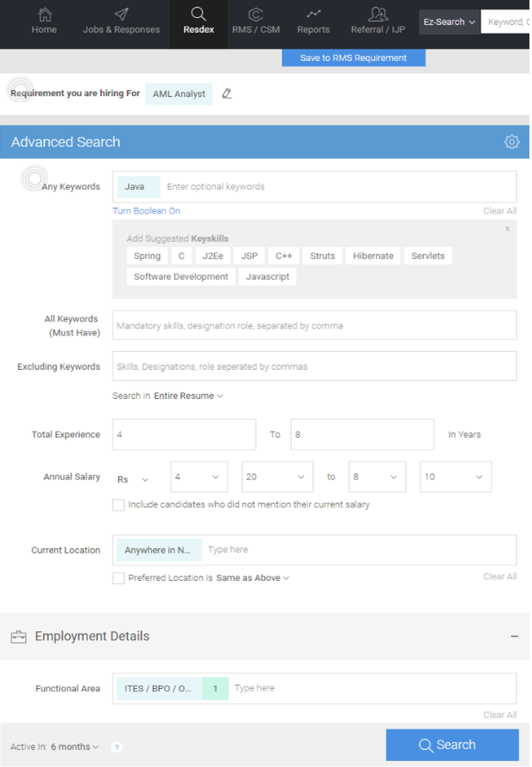Image resolution: width=532 pixels, height=767 pixels.
Task: Open maximum salary thousands dropdown showing 10
Action: click(456, 476)
